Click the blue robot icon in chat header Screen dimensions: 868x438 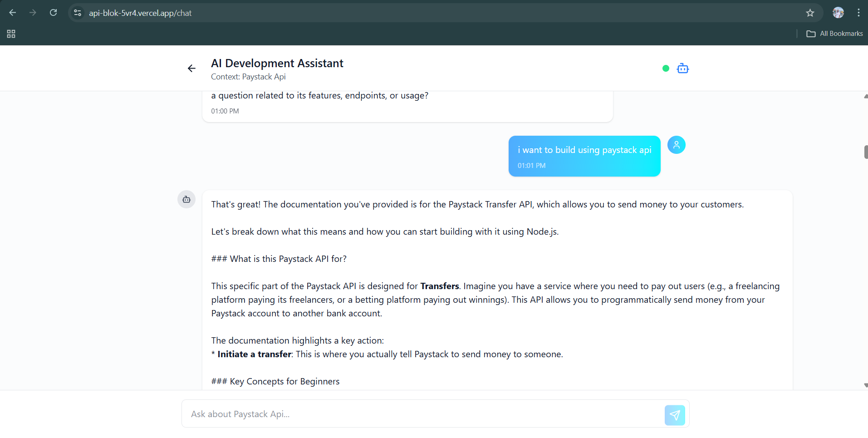682,69
